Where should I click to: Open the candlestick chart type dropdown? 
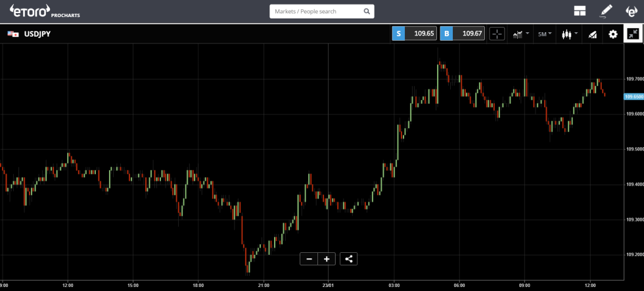pos(569,34)
